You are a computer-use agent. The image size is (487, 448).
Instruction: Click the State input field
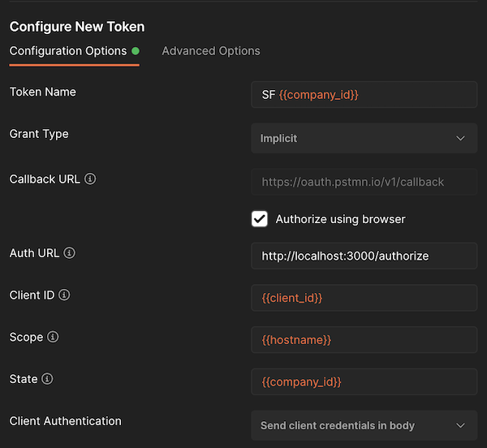click(364, 382)
